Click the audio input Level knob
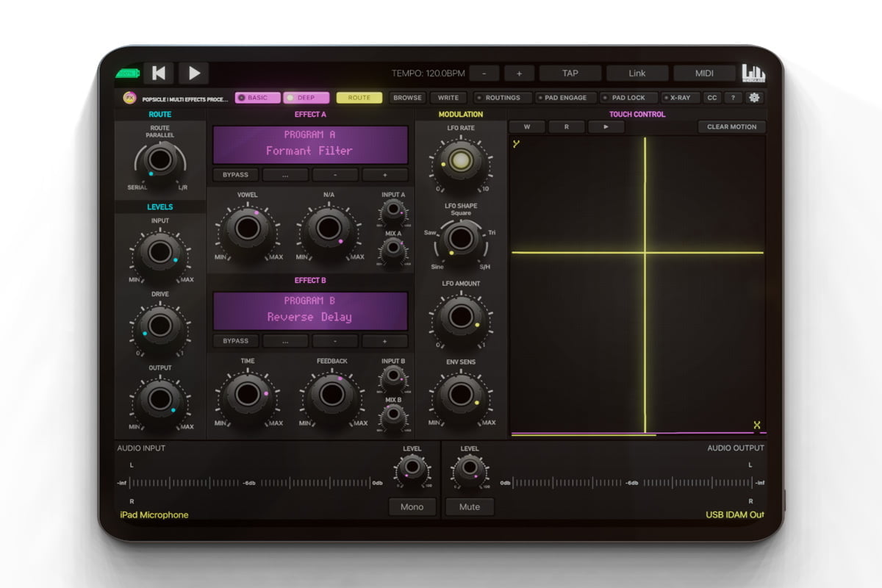This screenshot has width=882, height=588. (x=412, y=467)
